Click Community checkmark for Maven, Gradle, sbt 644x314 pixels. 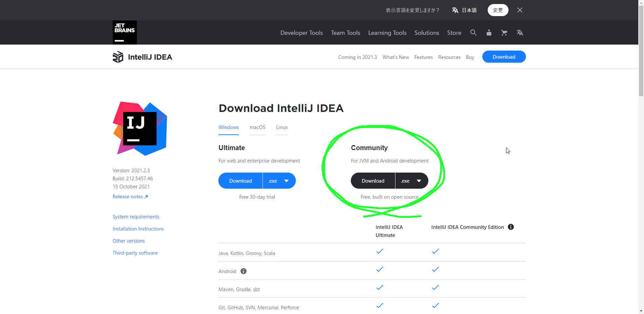(435, 288)
